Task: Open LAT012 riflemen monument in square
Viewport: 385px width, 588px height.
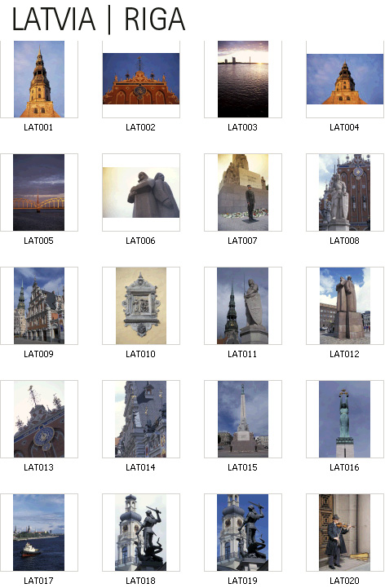Action: [x=345, y=306]
